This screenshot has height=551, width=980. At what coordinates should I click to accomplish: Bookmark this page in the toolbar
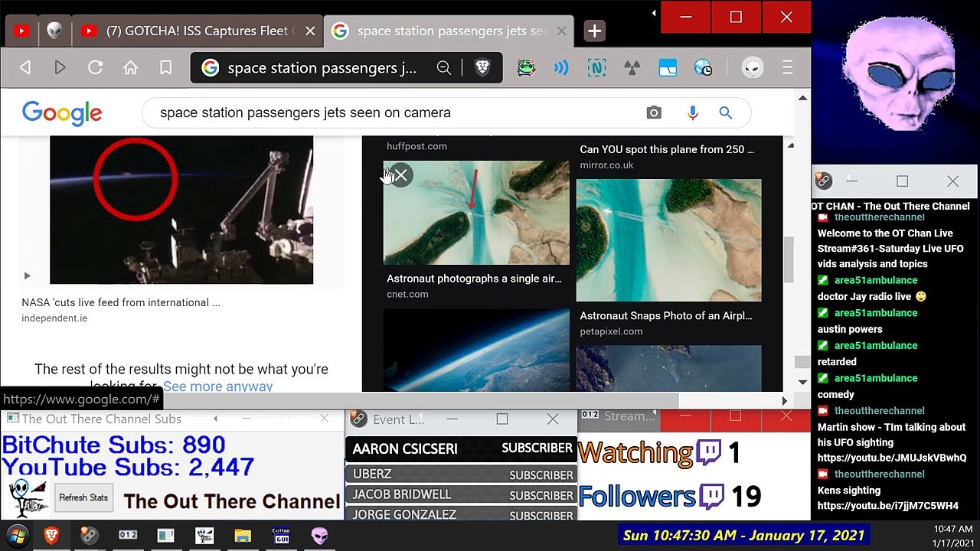coord(165,68)
